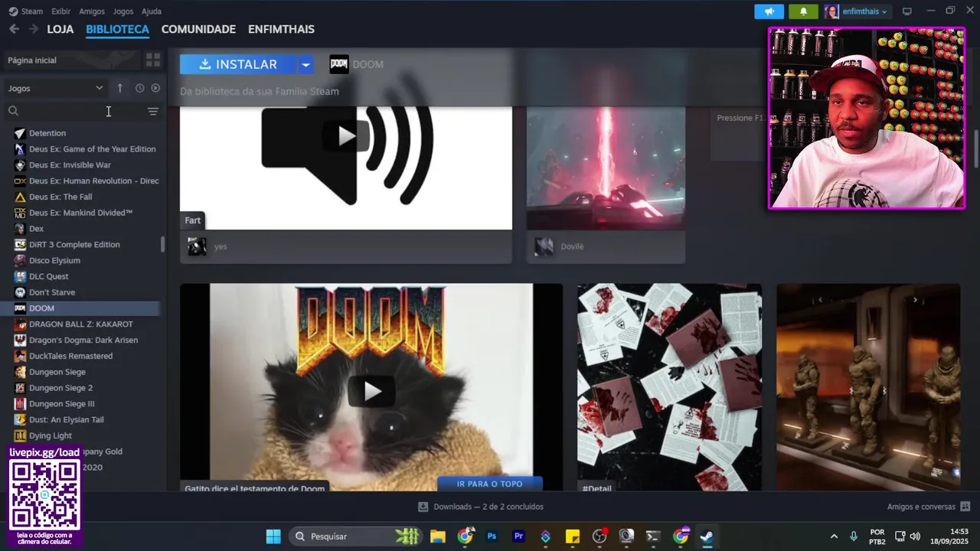Select Deus Ex: The Fall
This screenshot has height=551, width=980.
coord(60,197)
